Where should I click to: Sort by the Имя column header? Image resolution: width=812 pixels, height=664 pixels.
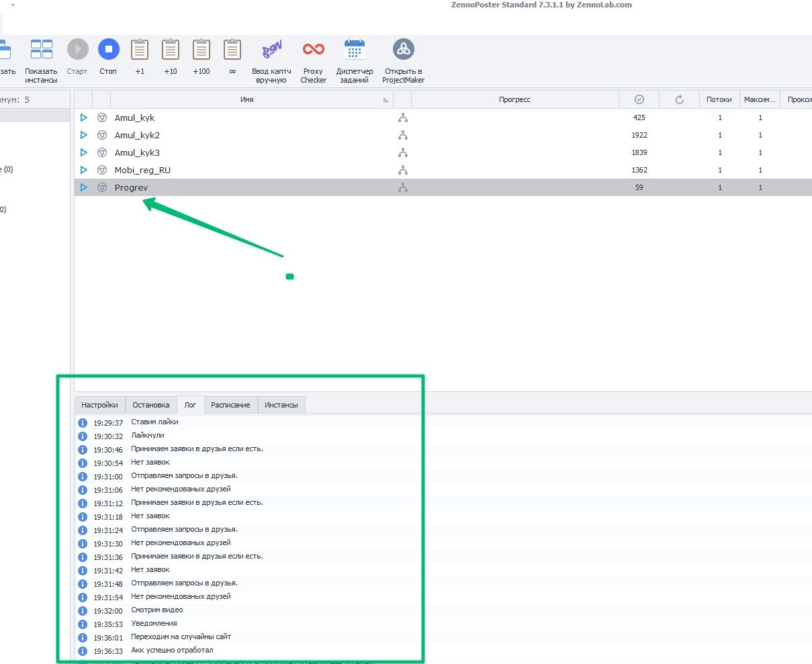tap(246, 99)
